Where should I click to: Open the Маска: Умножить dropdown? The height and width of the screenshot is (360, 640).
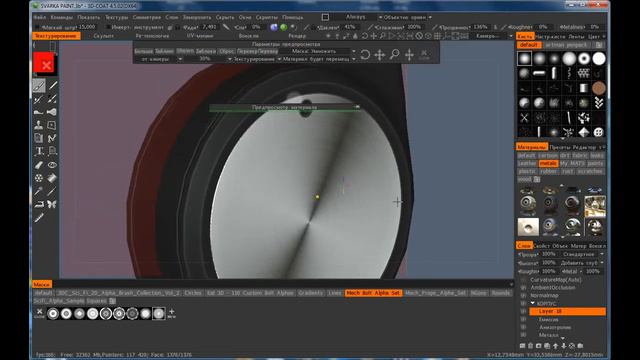pos(318,51)
